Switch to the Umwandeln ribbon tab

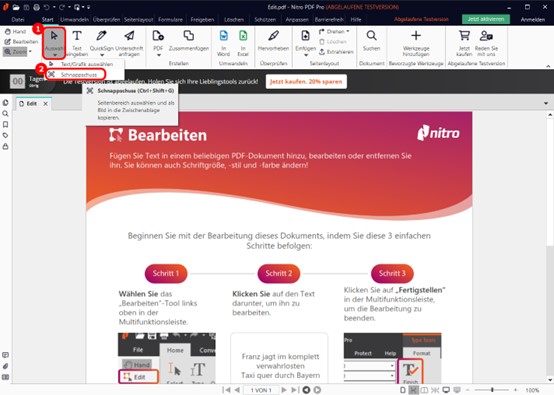[x=74, y=19]
